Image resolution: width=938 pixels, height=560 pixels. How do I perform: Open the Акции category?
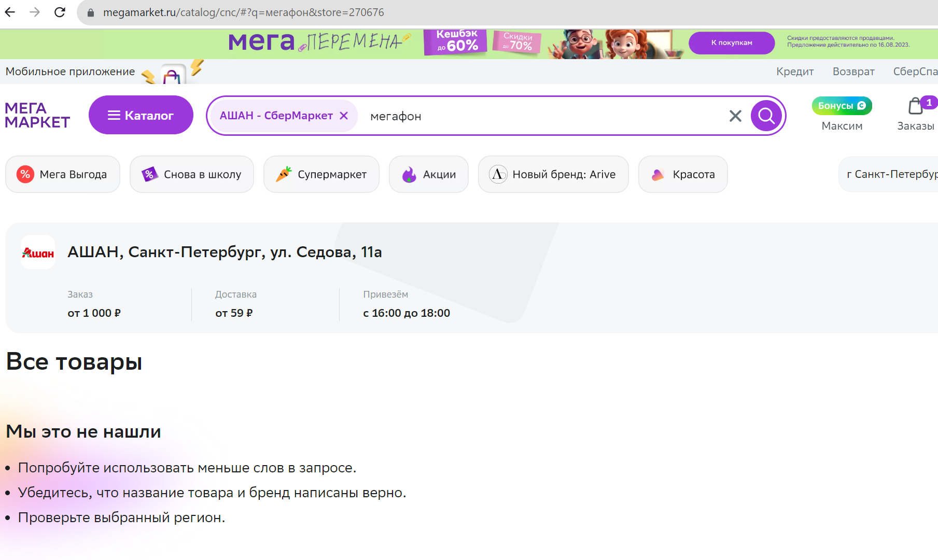point(429,174)
